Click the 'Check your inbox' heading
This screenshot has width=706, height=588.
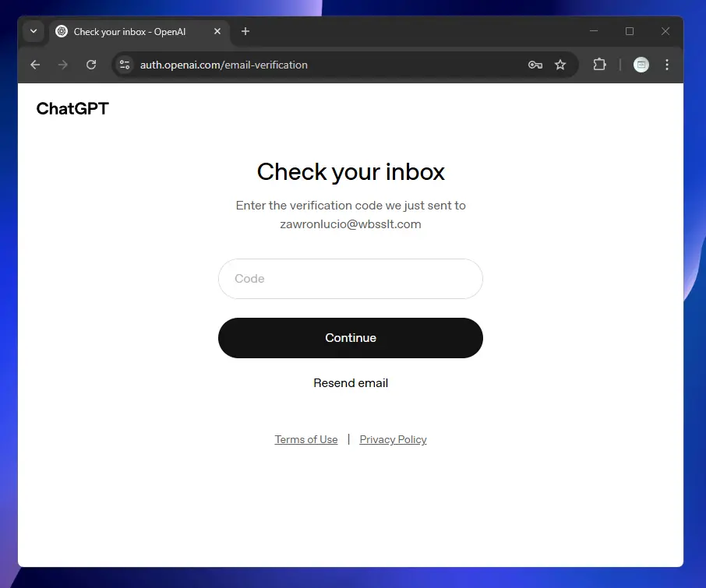pyautogui.click(x=351, y=172)
